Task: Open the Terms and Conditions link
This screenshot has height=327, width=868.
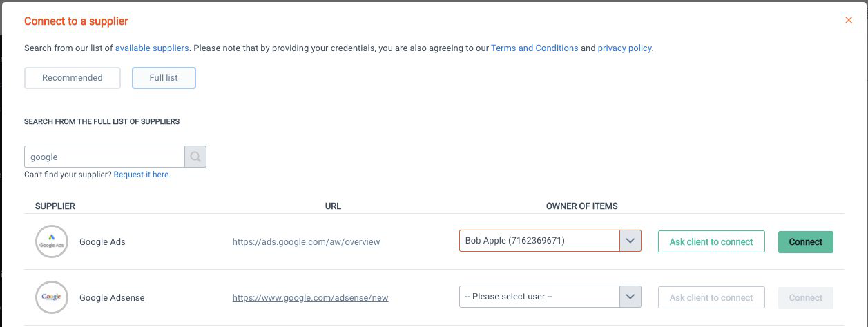Action: [x=534, y=48]
